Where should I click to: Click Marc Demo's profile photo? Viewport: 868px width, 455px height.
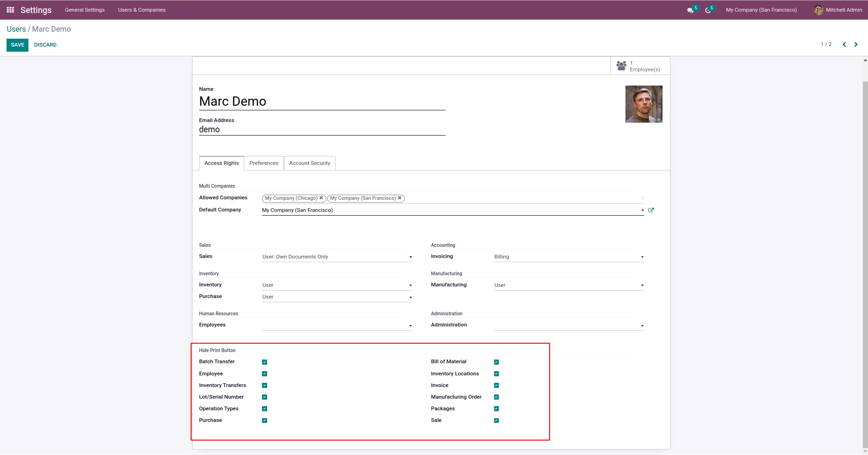coord(643,104)
